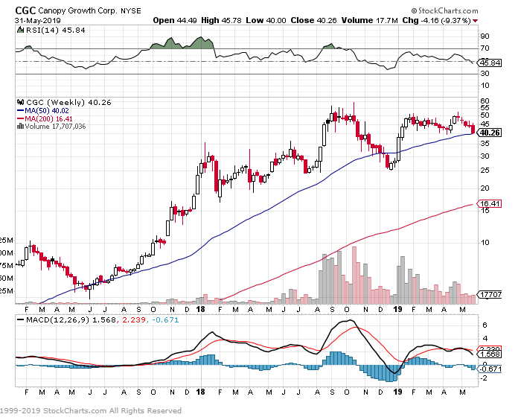Click the RSI mountain icon in legend

pos(21,30)
